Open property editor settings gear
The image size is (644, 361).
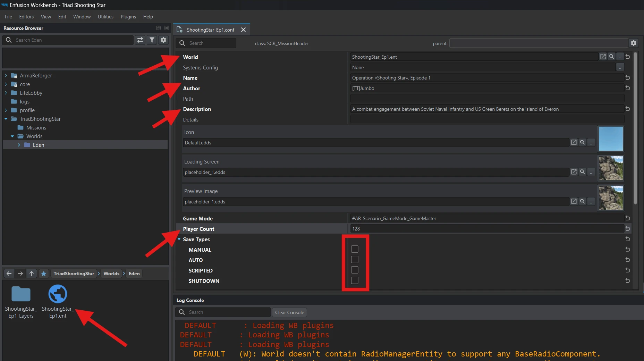[x=634, y=43]
